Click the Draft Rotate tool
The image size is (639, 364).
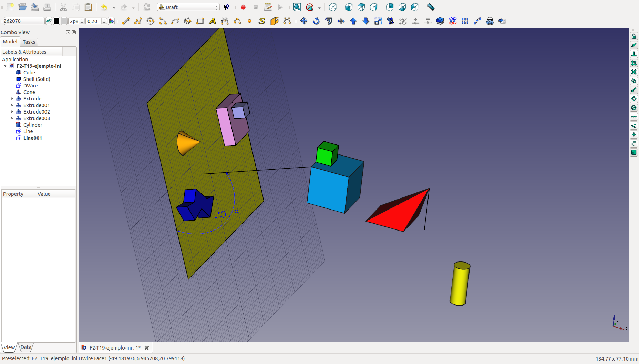point(316,21)
